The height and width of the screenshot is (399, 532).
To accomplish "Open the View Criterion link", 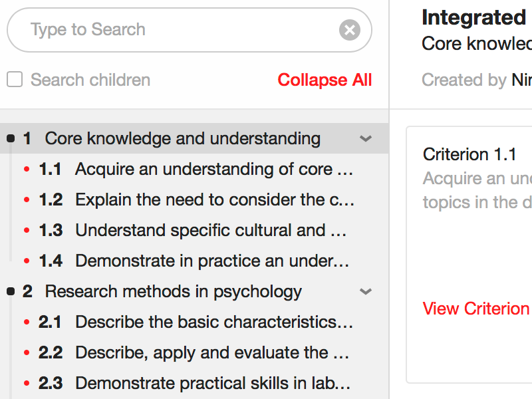I will [476, 309].
